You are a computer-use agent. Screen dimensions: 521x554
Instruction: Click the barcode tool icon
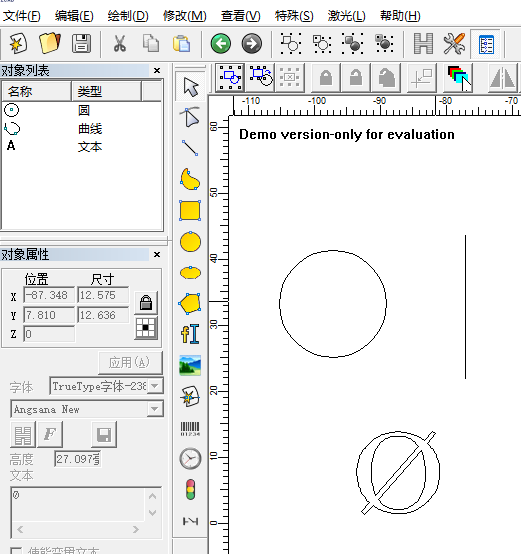(x=190, y=428)
